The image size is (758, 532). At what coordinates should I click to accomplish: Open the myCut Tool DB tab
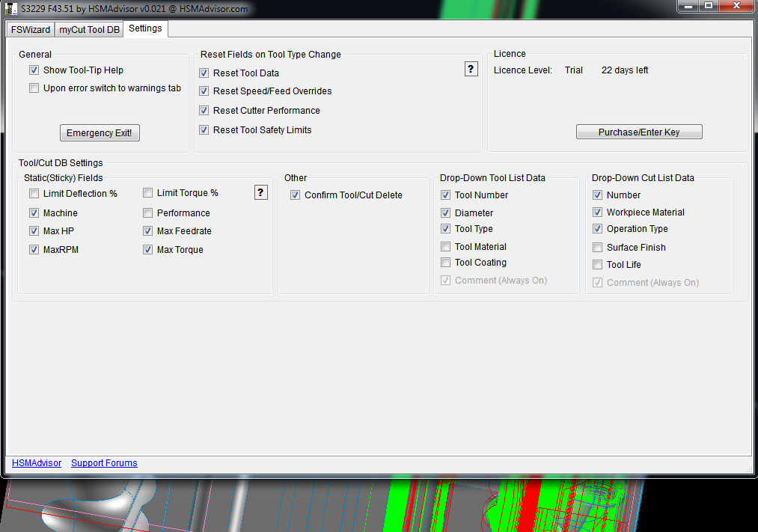tap(89, 30)
